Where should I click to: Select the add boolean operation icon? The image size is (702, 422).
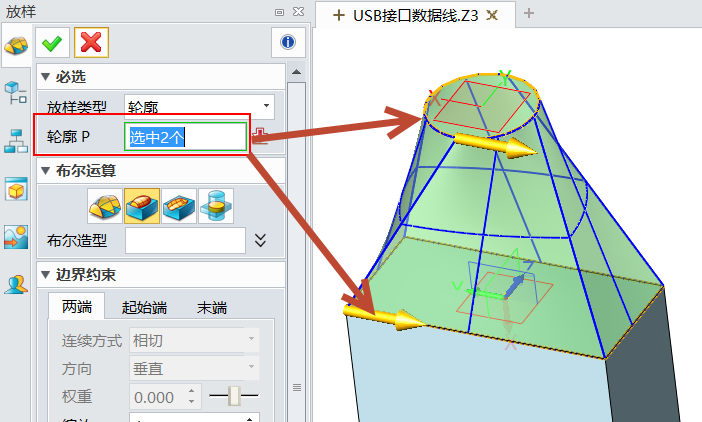click(x=141, y=205)
